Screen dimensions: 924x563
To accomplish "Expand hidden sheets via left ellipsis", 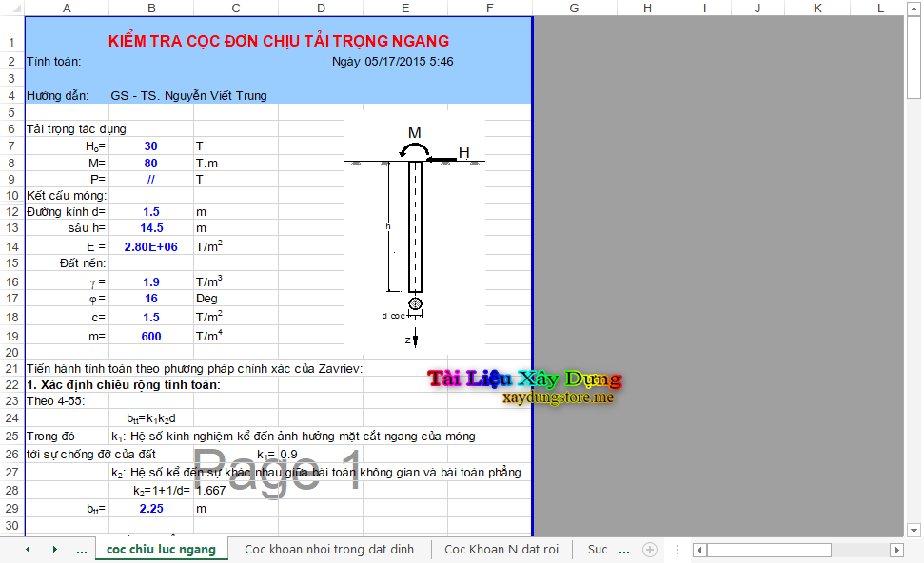I will pos(81,550).
